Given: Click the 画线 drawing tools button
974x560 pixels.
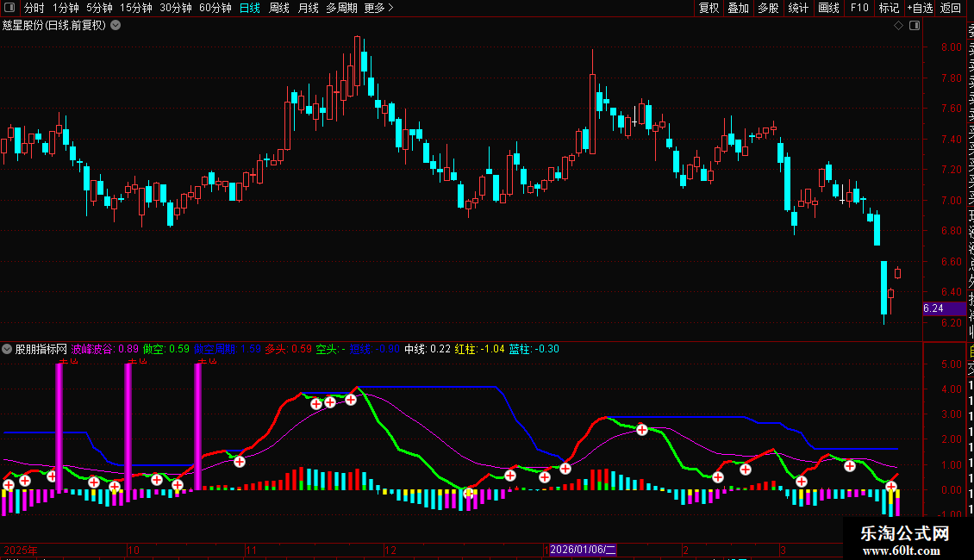Looking at the screenshot, I should tap(828, 9).
